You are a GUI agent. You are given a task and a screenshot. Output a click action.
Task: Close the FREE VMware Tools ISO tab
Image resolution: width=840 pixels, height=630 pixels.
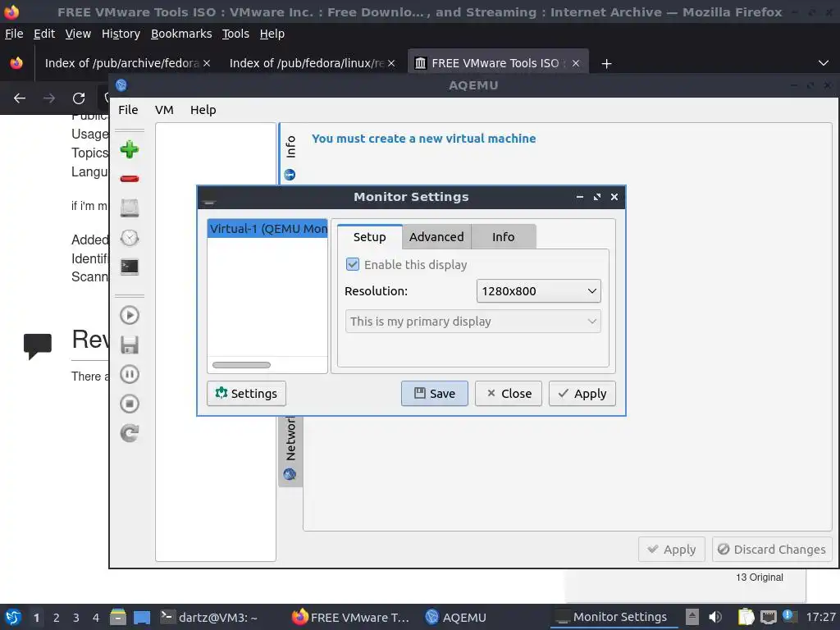pos(575,63)
